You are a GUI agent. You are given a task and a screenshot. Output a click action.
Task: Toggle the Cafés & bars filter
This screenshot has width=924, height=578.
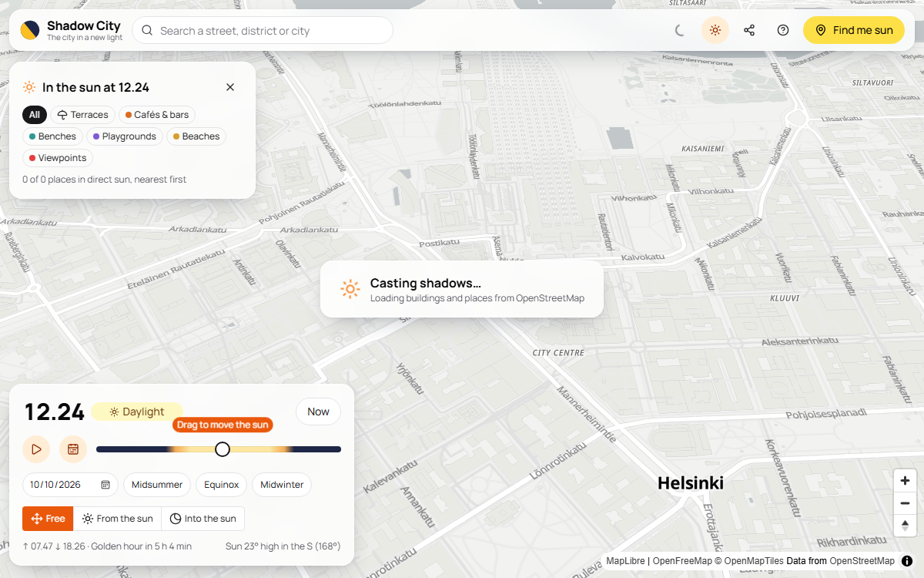pos(157,115)
